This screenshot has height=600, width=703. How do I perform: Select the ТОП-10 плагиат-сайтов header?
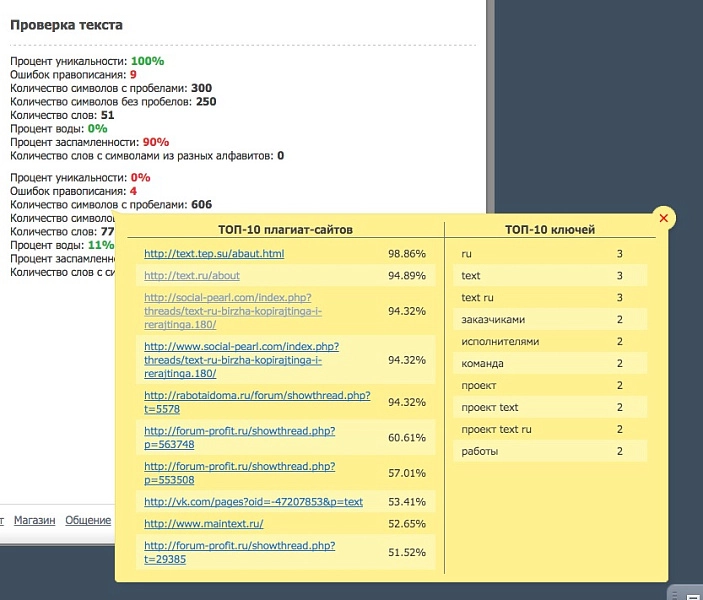(285, 230)
